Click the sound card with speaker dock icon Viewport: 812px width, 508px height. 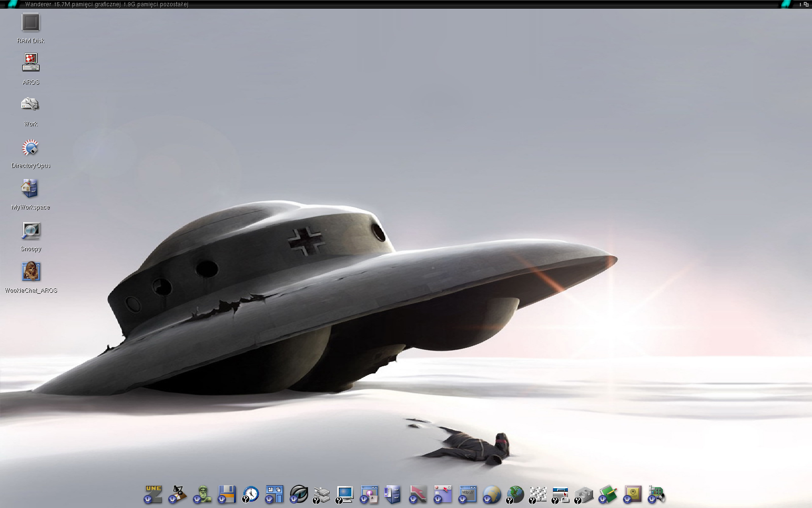click(x=656, y=494)
